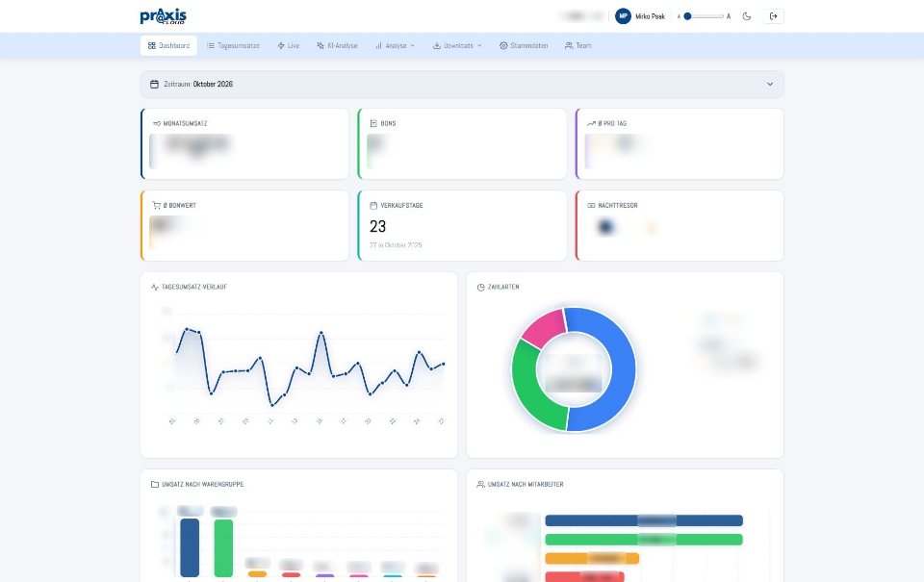Click the Tagesumsatz-Verlauf chart heading
The image size is (924, 582).
coord(194,287)
